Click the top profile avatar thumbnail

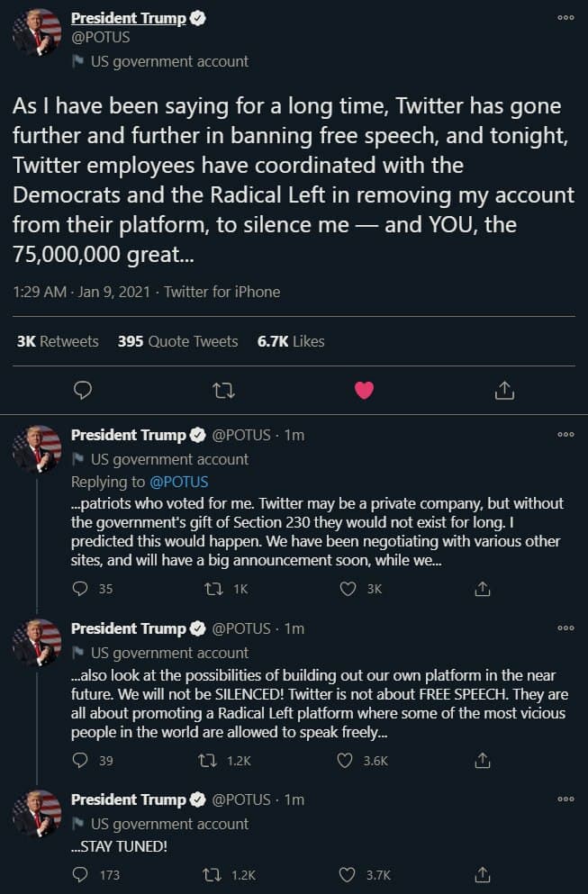coord(37,34)
